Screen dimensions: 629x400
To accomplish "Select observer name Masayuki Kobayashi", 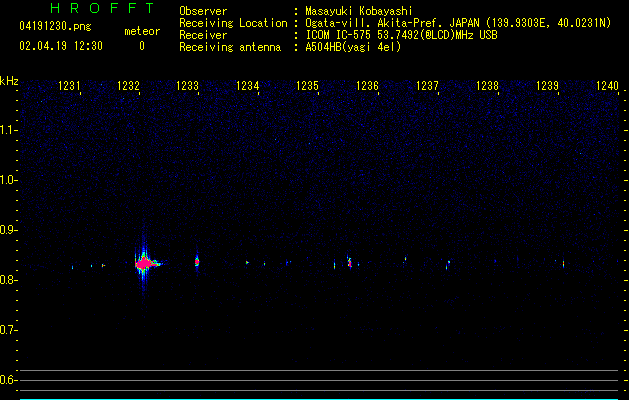I will tap(359, 11).
